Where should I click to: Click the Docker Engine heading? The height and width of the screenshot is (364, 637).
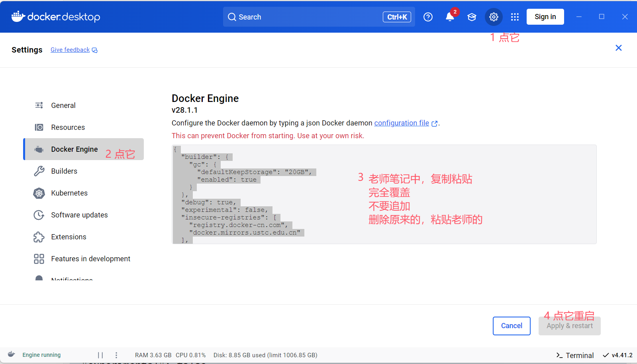click(x=205, y=98)
